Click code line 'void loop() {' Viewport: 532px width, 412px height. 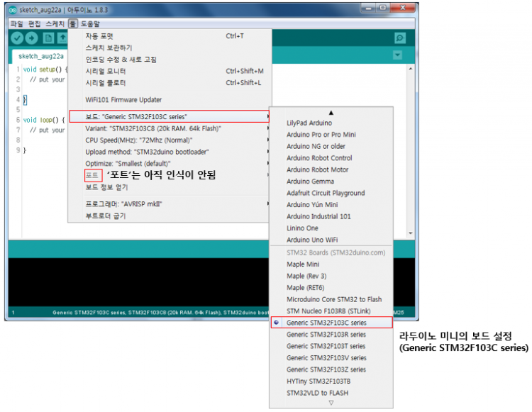[44, 120]
